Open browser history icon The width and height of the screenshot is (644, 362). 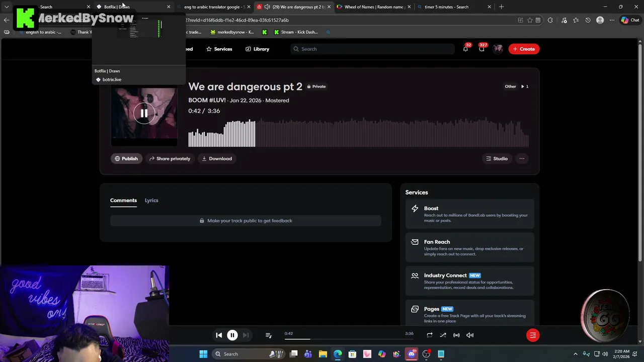[x=588, y=20]
